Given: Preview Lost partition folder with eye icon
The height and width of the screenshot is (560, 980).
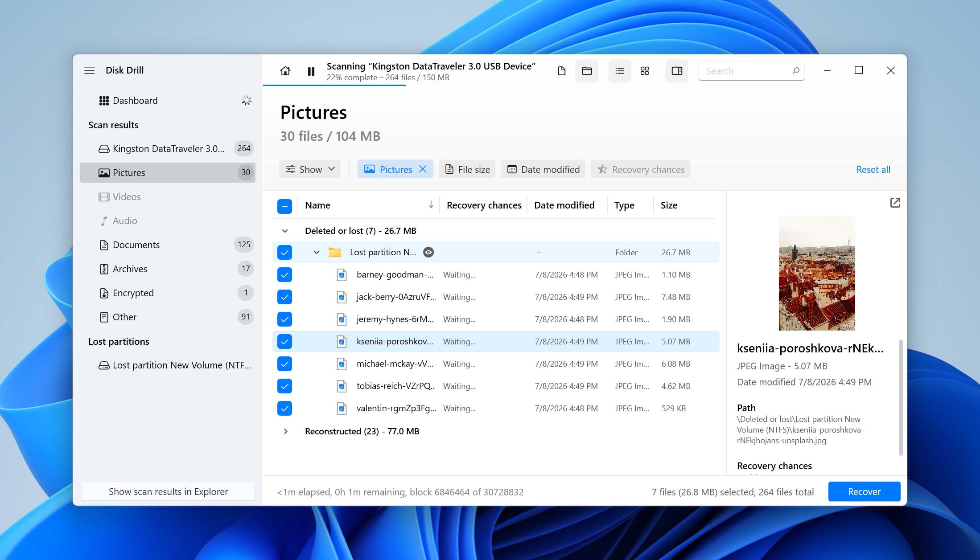Looking at the screenshot, I should tap(428, 253).
